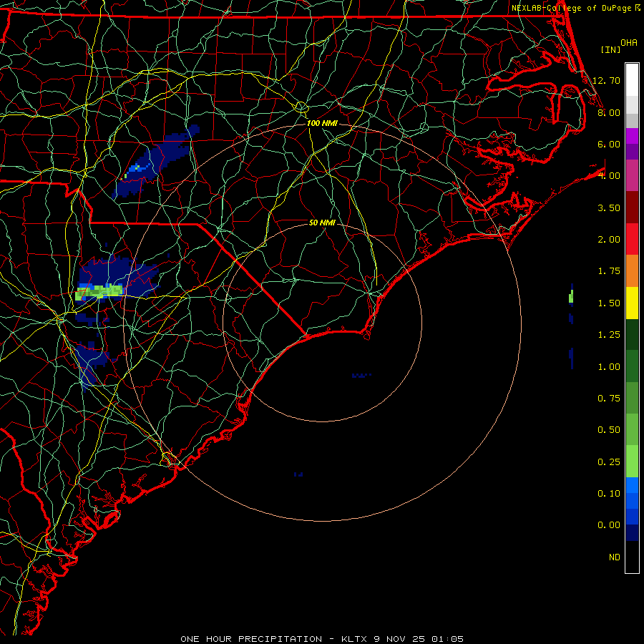This screenshot has height=644, width=644.
Task: Click the 50 NMI range ring label
Action: [x=322, y=223]
